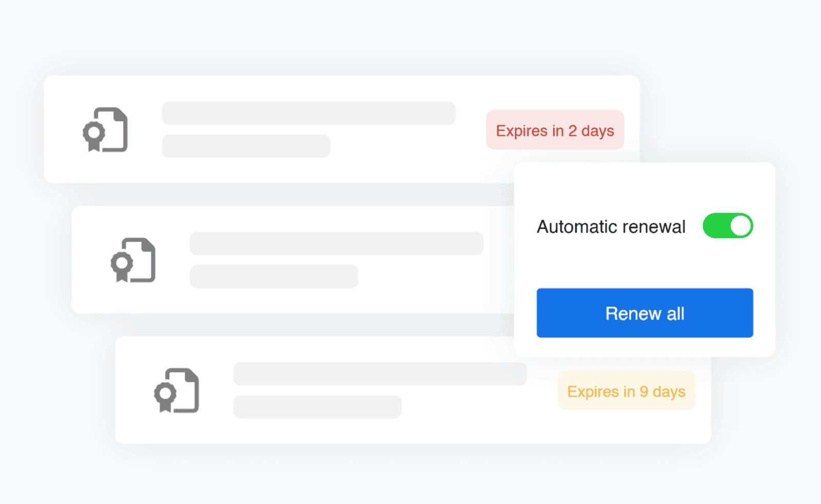Click empty space above Automatic renewal in the popup

click(644, 187)
